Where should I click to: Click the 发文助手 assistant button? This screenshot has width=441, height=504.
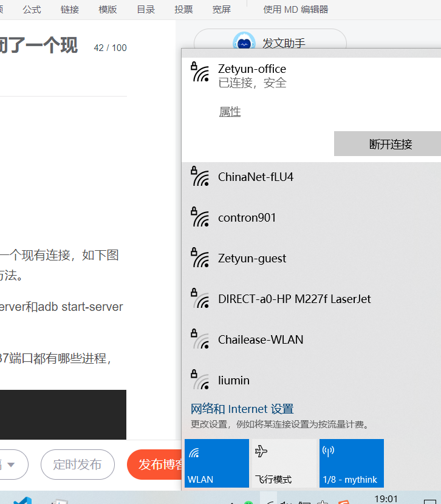pos(270,43)
